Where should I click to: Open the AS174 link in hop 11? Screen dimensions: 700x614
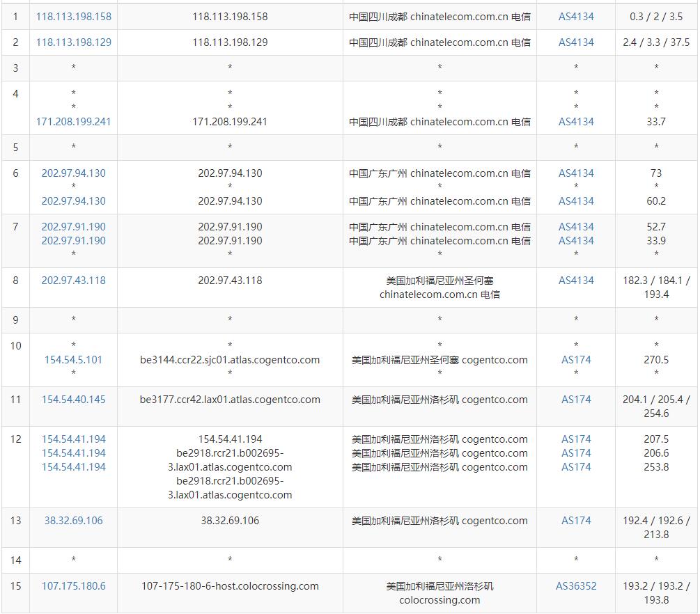tap(576, 400)
